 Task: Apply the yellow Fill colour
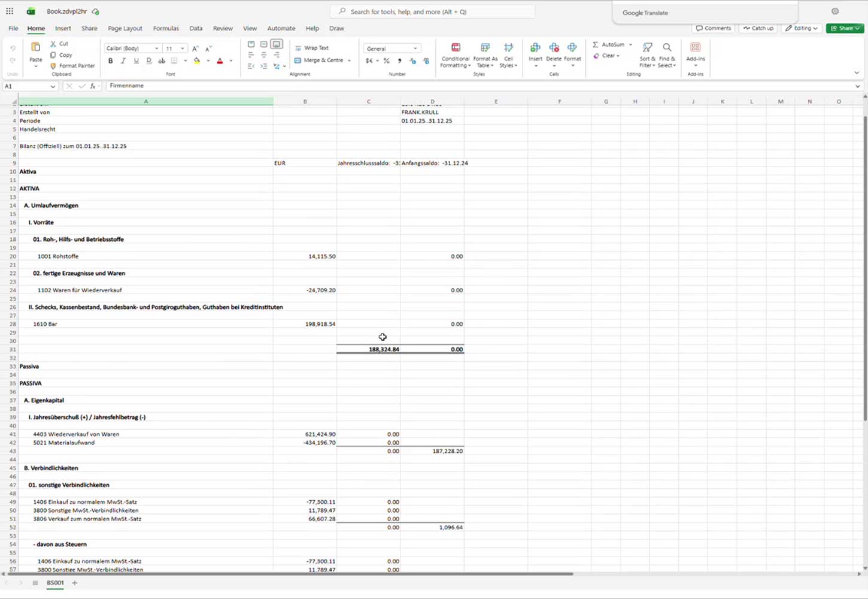197,60
